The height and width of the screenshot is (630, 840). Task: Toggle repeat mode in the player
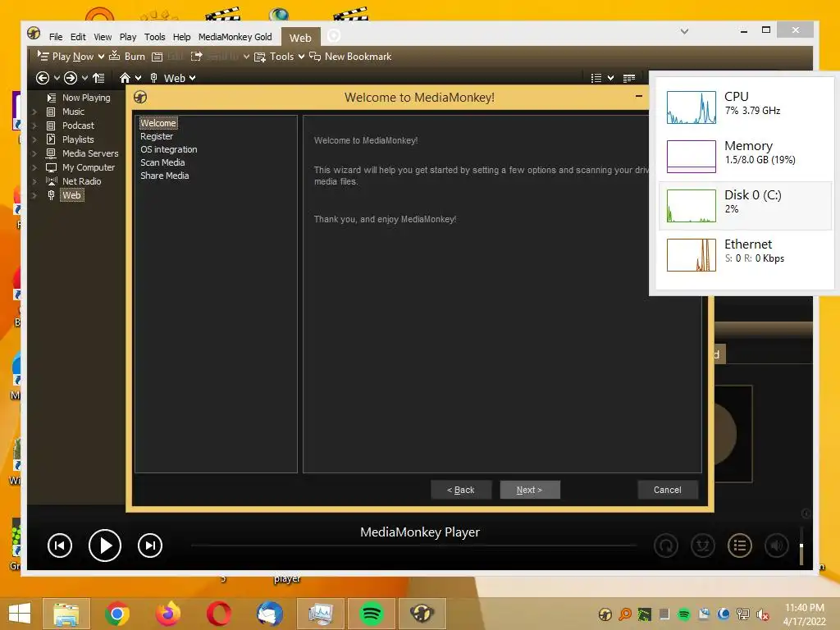(666, 546)
